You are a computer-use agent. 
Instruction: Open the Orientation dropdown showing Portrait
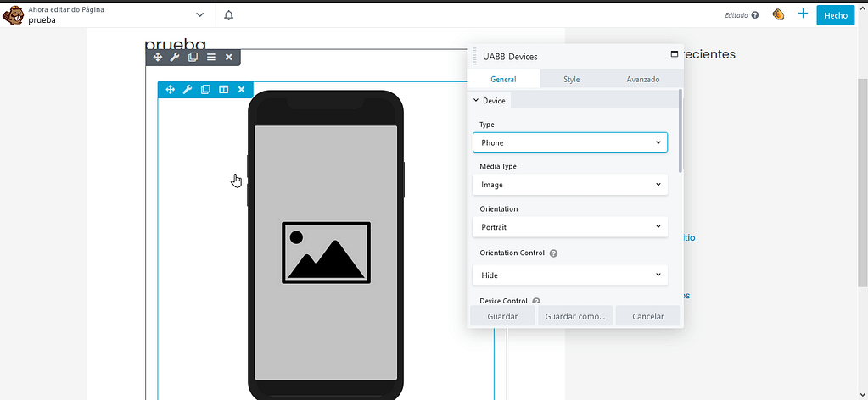tap(570, 227)
